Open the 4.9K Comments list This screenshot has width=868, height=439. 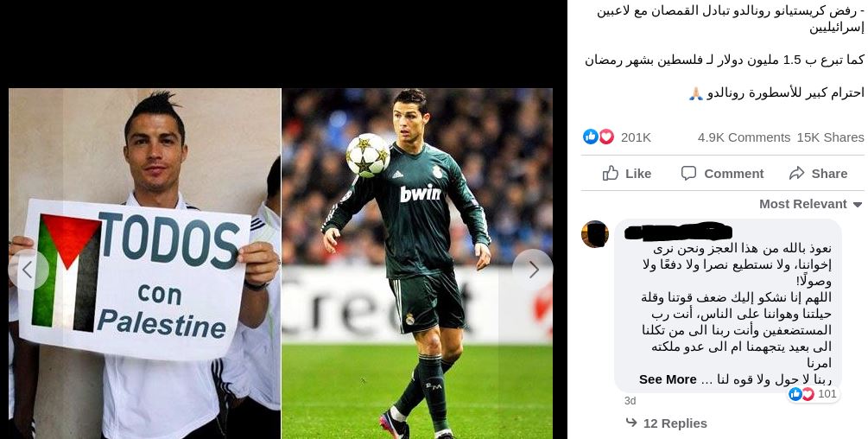[x=744, y=137]
